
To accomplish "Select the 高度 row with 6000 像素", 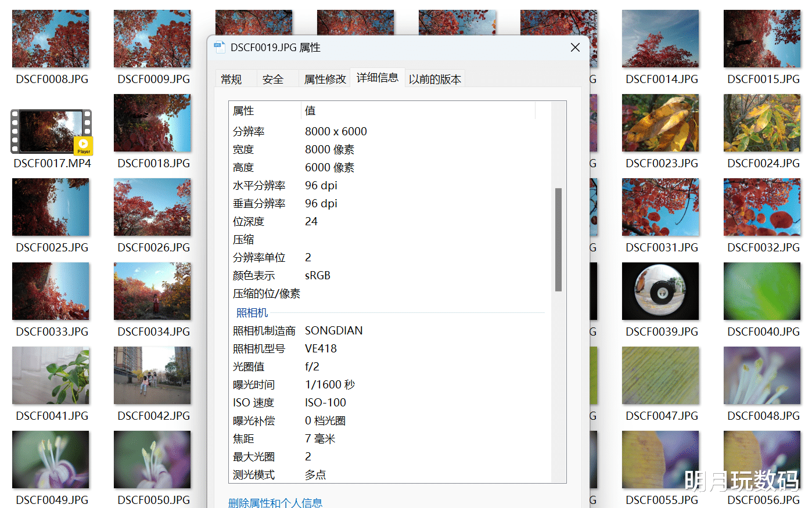I will coord(390,168).
